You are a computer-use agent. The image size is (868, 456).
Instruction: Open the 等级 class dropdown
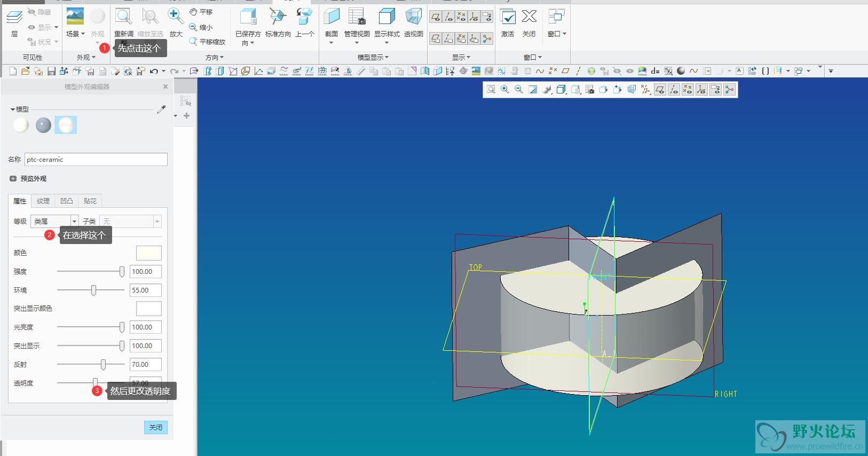click(74, 221)
